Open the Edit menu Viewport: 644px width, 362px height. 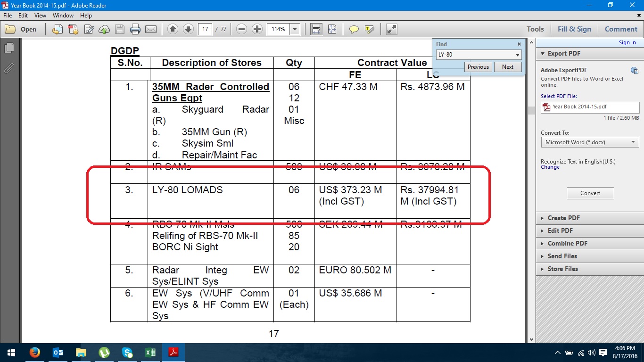[23, 16]
